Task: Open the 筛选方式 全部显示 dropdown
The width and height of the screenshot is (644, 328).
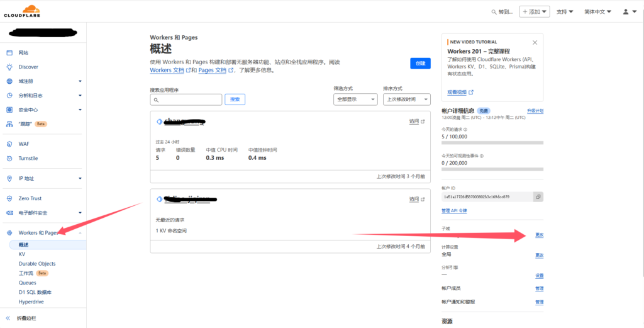Action: (355, 99)
